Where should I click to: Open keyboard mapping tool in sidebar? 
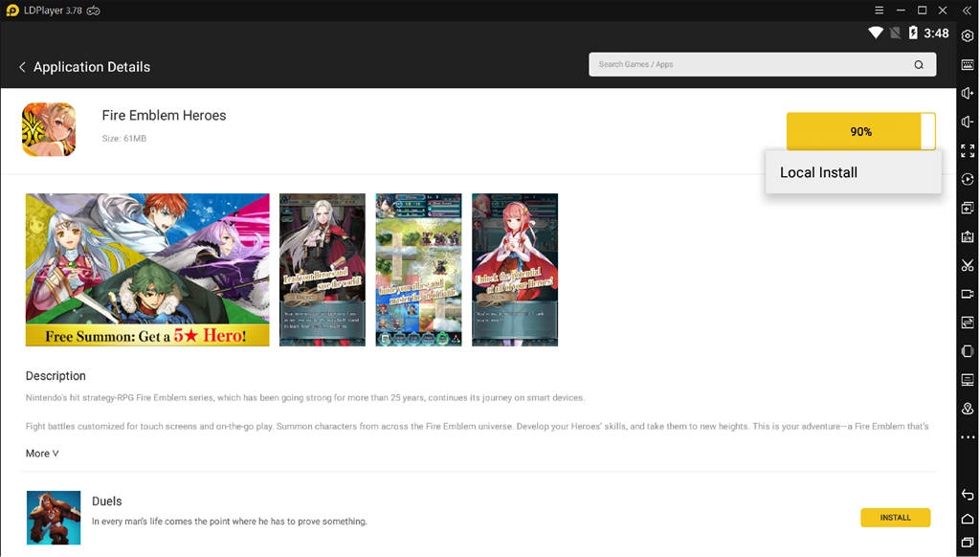point(968,65)
